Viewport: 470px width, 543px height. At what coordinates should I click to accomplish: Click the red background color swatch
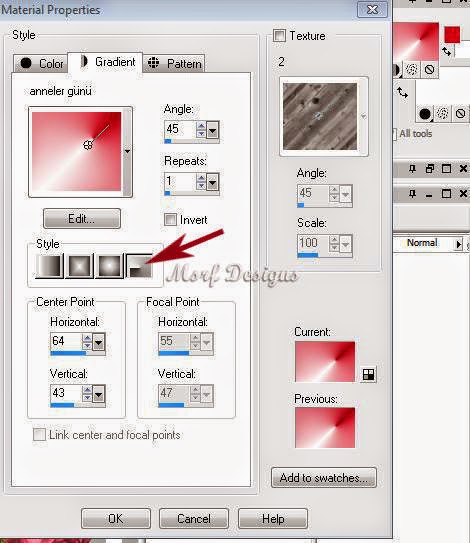pos(452,35)
